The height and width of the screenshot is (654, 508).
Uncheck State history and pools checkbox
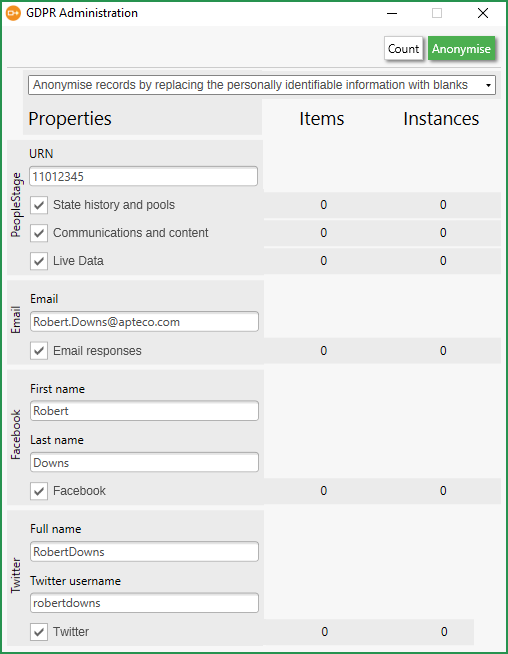[39, 205]
